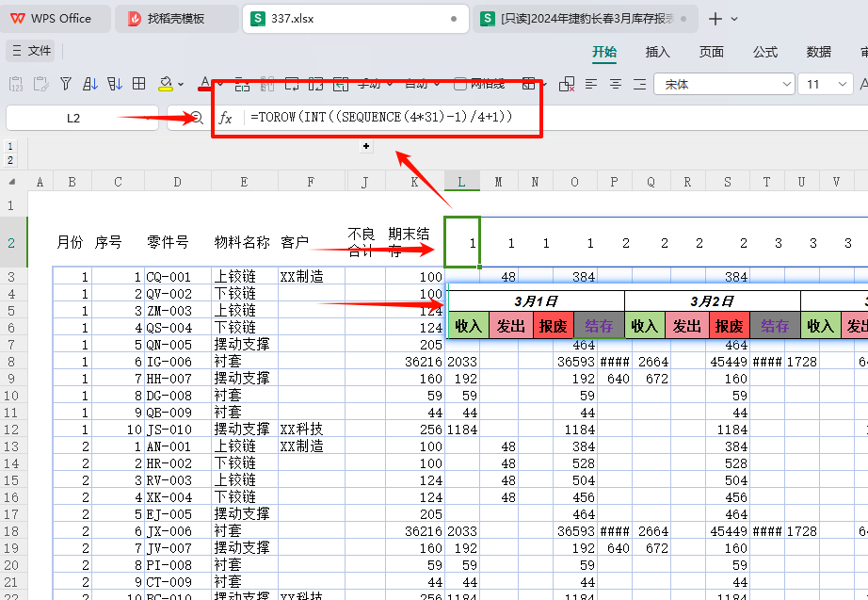
Task: Open the 文件 file menu
Action: coord(31,51)
